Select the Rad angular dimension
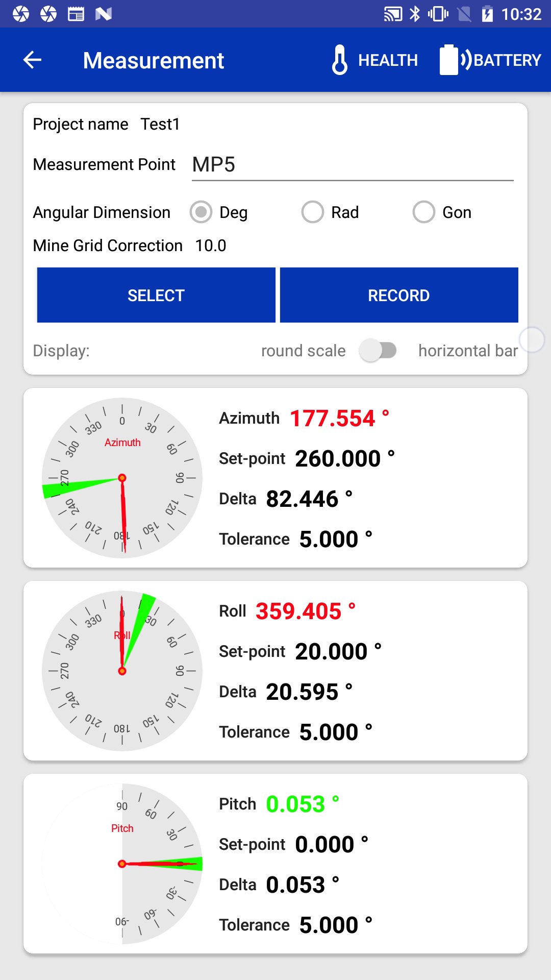This screenshot has width=551, height=980. [313, 212]
